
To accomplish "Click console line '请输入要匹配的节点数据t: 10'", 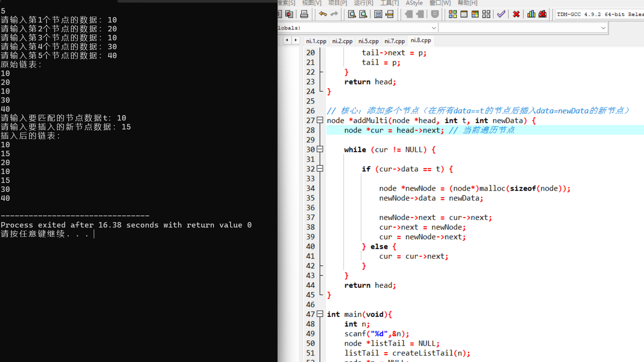I will [63, 118].
